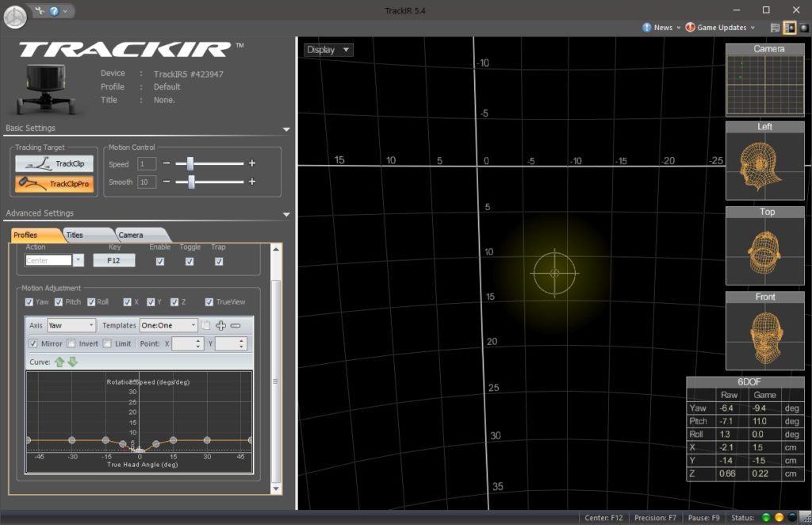Click the paste curve clipboard icon
The width and height of the screenshot is (812, 525).
click(205, 325)
